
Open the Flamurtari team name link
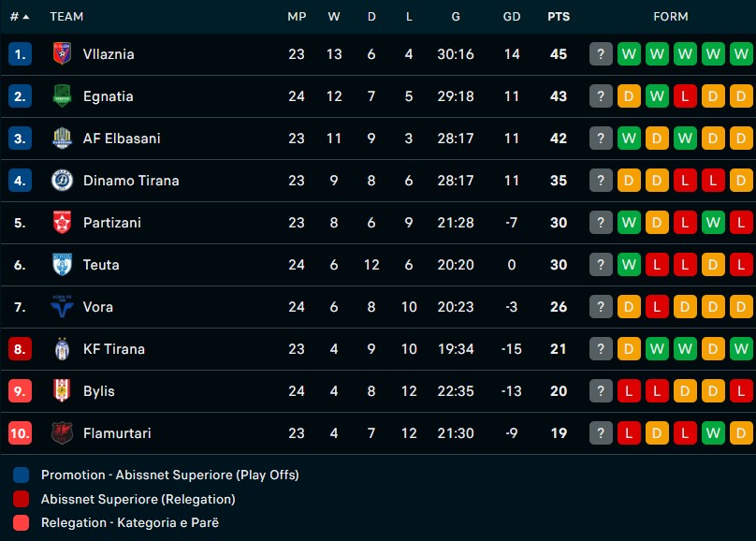point(117,433)
